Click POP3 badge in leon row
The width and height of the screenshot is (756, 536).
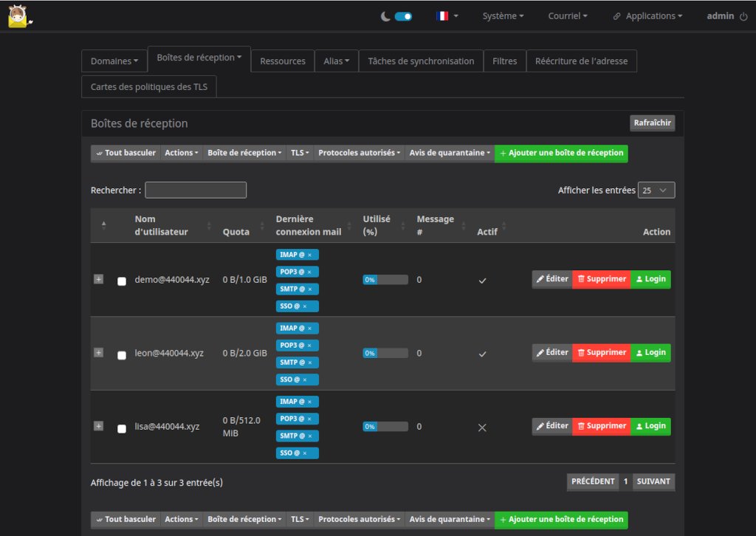297,345
